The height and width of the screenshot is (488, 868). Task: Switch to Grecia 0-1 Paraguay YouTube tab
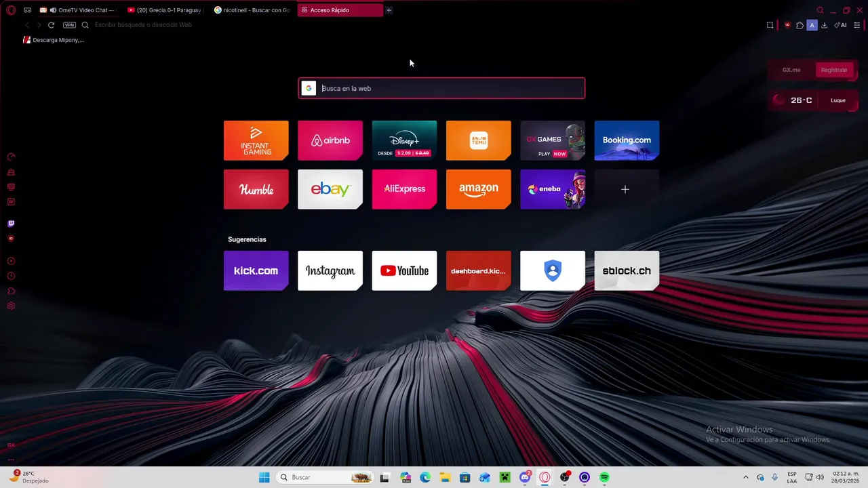click(x=166, y=10)
